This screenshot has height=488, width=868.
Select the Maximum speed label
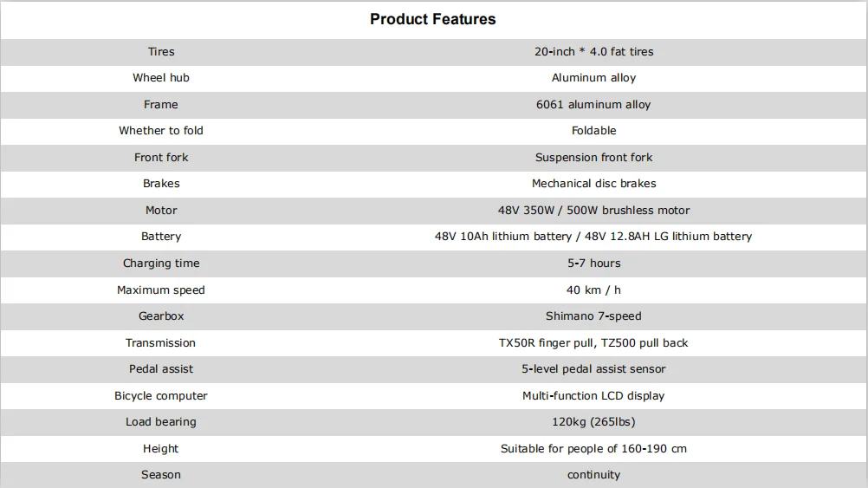tap(161, 290)
